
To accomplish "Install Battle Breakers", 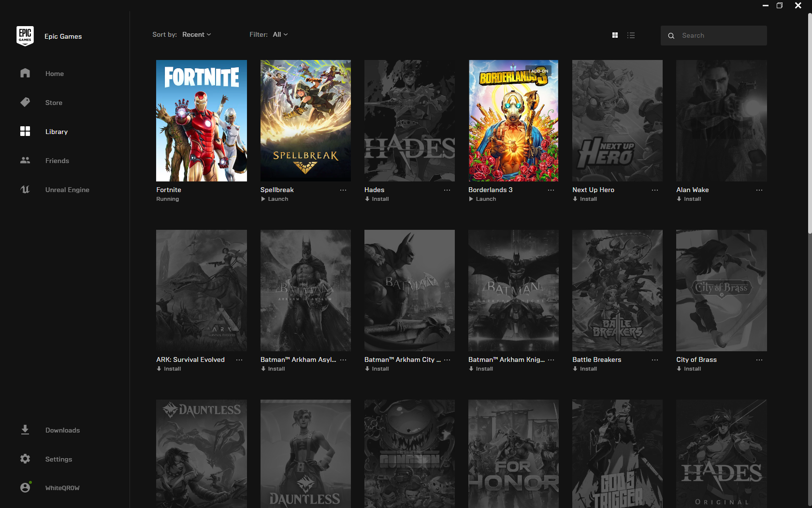I will pos(585,369).
